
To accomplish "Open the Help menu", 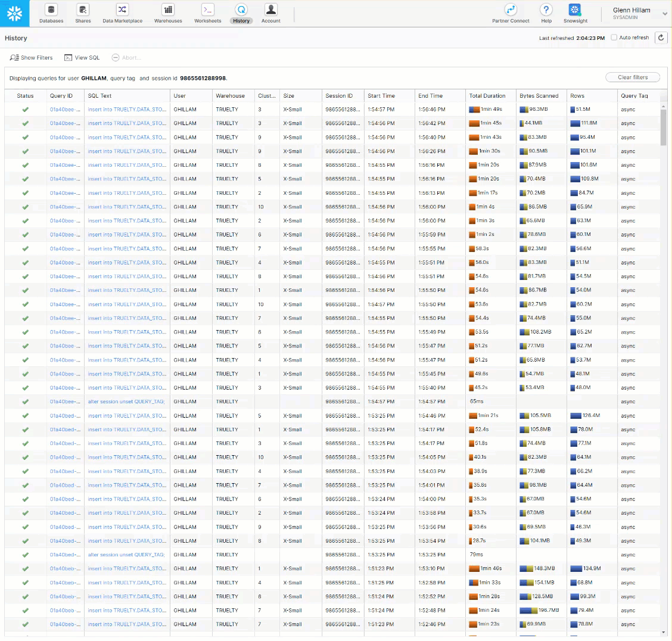I will pyautogui.click(x=546, y=13).
